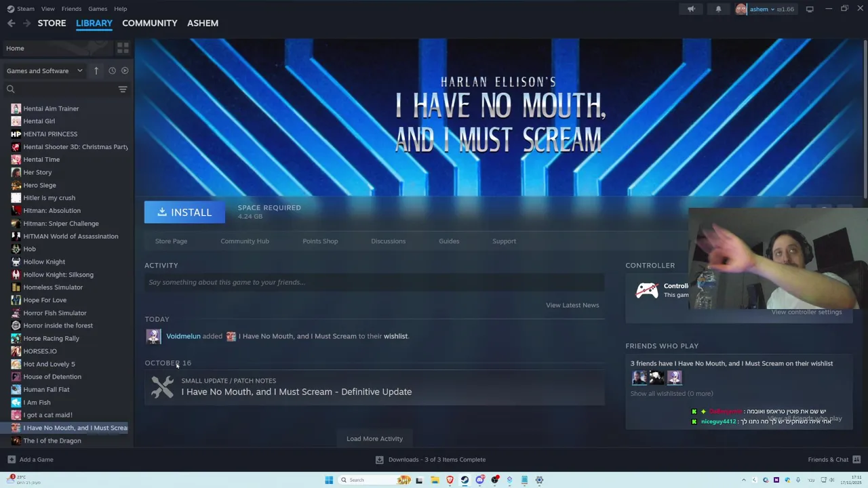The image size is (868, 488).
Task: Switch to the STORE tab
Action: point(52,23)
